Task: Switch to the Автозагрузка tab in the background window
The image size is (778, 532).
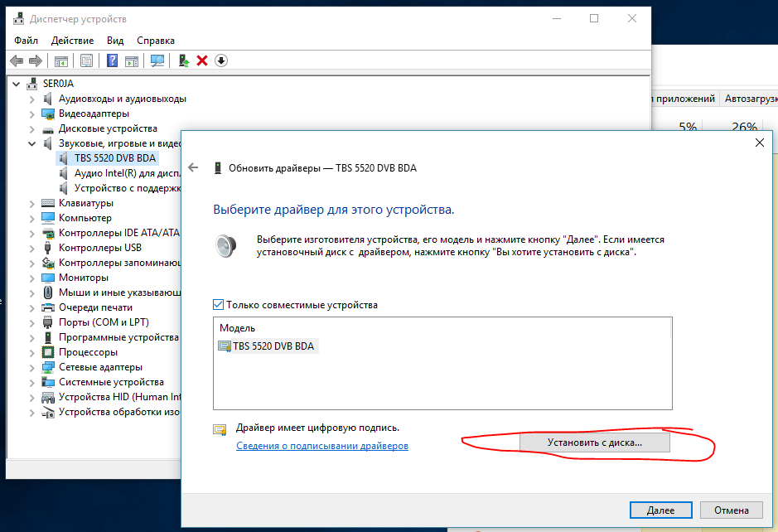Action: click(x=751, y=99)
